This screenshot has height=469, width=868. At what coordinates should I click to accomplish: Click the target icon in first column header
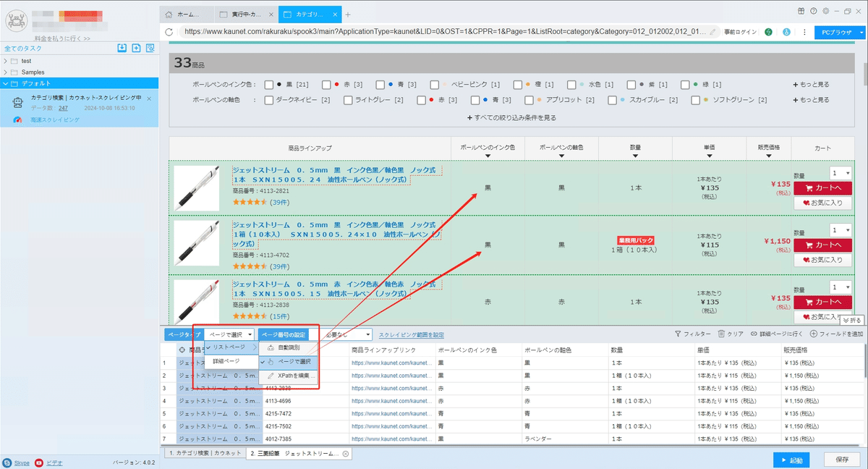click(x=182, y=350)
